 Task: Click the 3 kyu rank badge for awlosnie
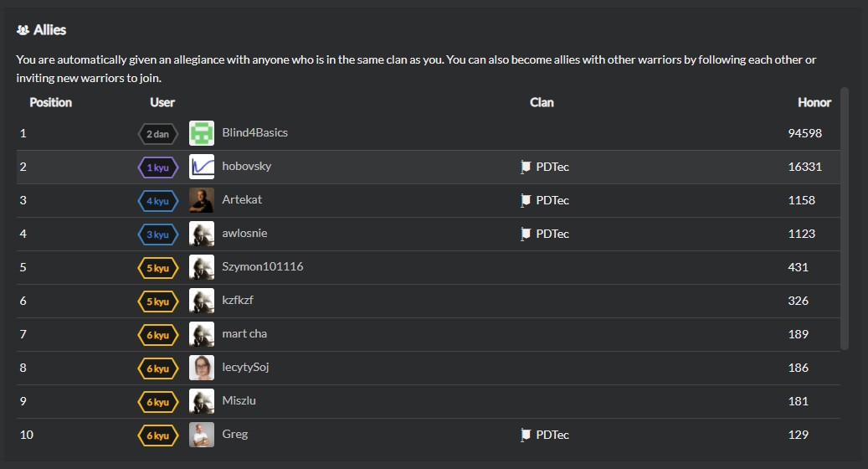click(157, 234)
